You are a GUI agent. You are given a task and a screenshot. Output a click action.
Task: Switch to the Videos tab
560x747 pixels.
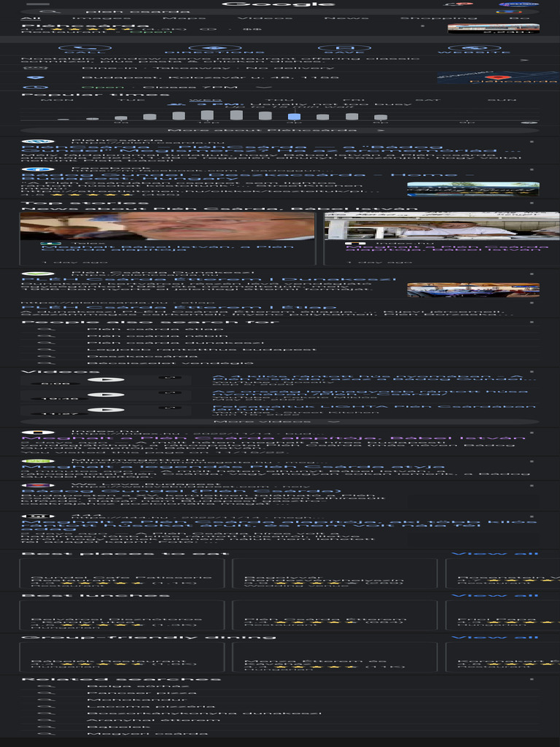point(265,18)
